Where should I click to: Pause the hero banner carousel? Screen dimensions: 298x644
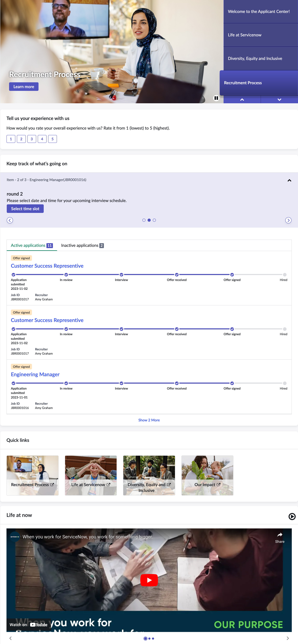tap(216, 98)
